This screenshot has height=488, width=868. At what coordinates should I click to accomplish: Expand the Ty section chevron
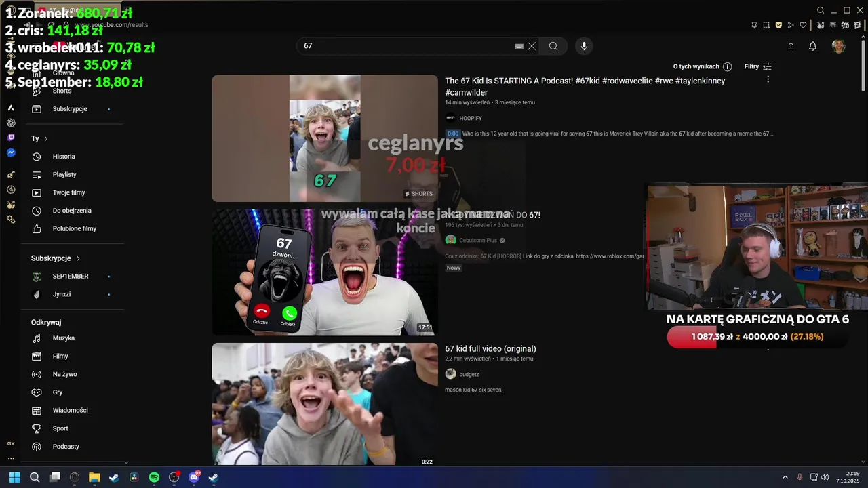[46, 138]
